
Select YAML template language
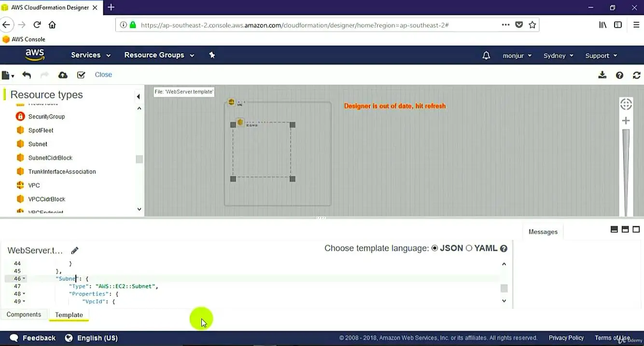(x=469, y=248)
